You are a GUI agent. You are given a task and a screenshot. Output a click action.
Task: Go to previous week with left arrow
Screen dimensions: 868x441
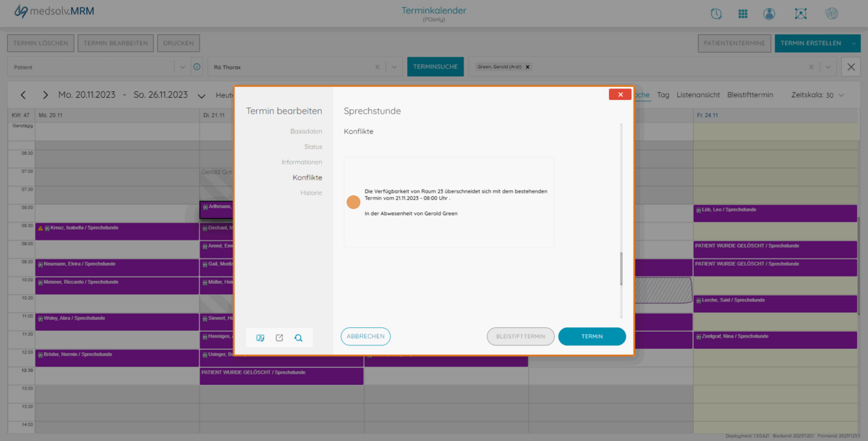pyautogui.click(x=23, y=95)
